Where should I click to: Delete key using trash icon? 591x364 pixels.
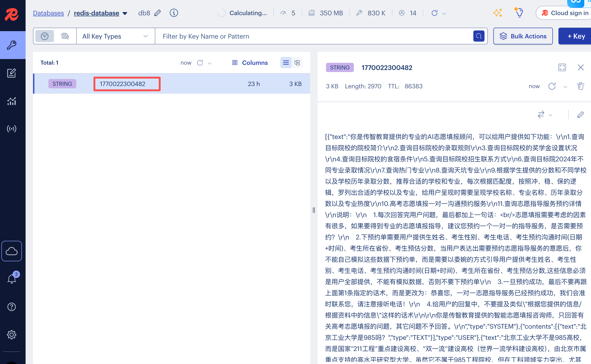580,86
